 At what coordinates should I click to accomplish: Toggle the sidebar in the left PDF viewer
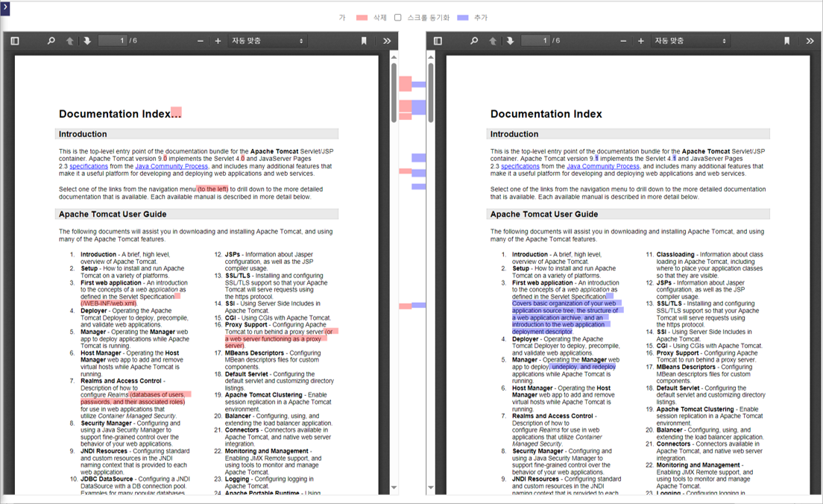click(x=15, y=41)
